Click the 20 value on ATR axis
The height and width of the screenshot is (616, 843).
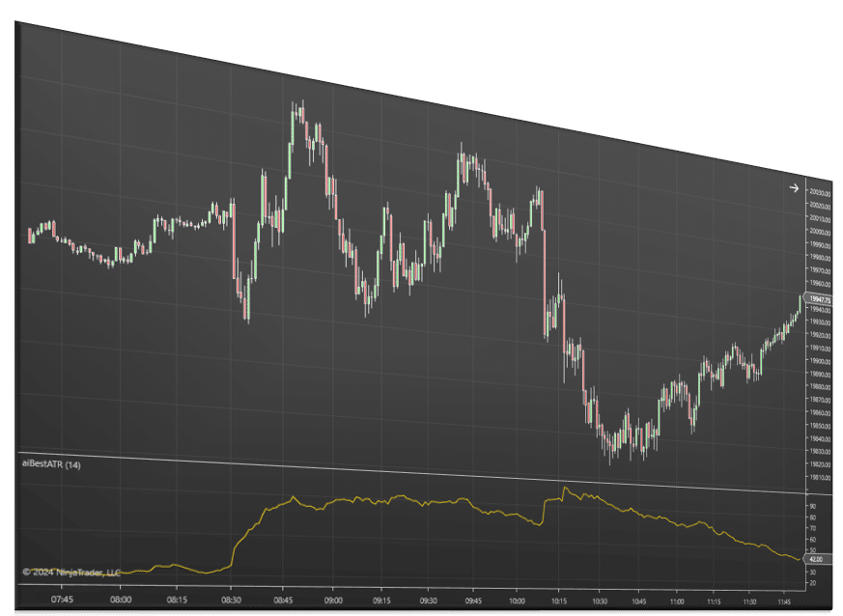(812, 583)
